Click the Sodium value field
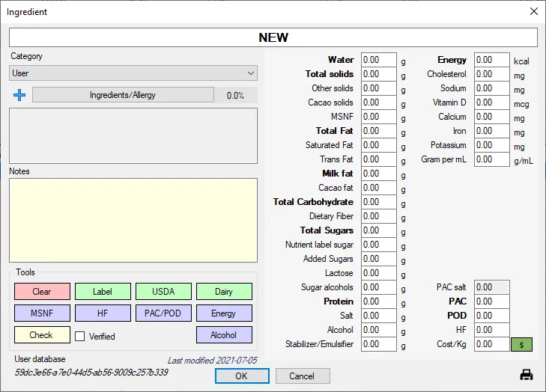This screenshot has width=546, height=392. click(491, 88)
